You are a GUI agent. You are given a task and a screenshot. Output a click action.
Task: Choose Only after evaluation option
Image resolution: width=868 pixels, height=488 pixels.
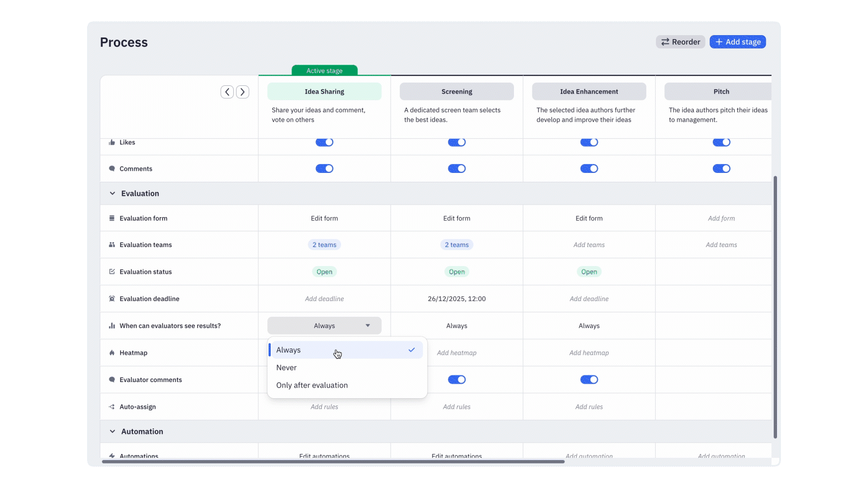coord(312,385)
